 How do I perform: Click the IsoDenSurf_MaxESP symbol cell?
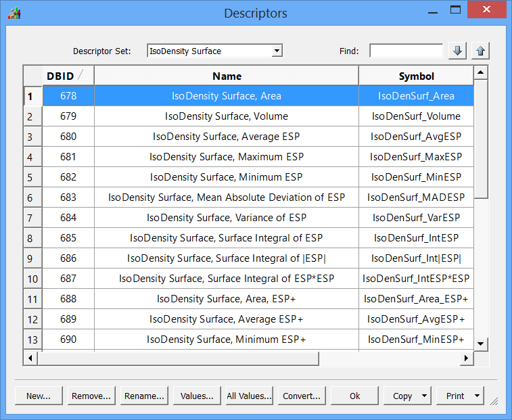(x=417, y=157)
